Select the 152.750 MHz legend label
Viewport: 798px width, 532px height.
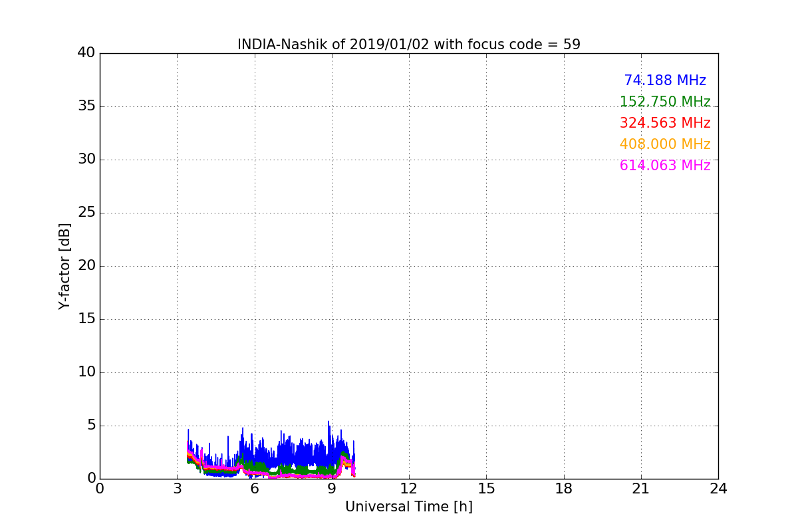click(x=665, y=102)
